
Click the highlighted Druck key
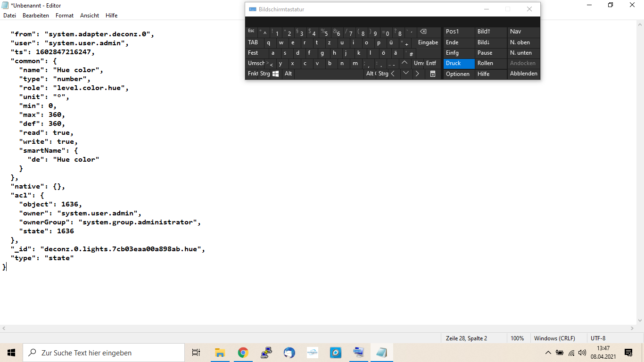(x=459, y=63)
